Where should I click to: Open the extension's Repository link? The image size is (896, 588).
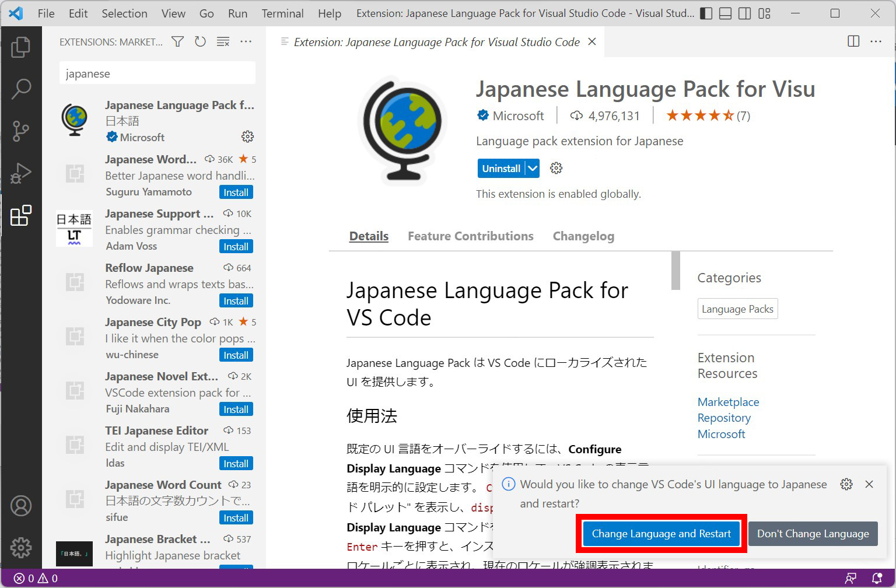click(724, 418)
